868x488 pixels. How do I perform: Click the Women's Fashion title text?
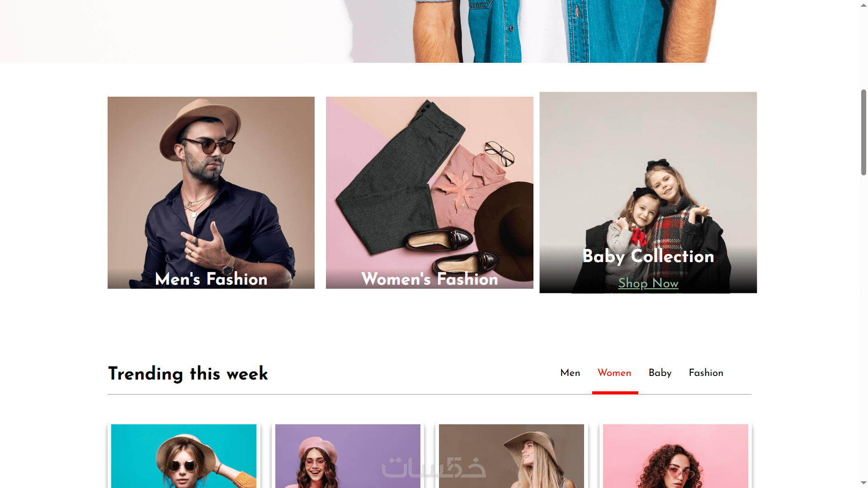429,279
